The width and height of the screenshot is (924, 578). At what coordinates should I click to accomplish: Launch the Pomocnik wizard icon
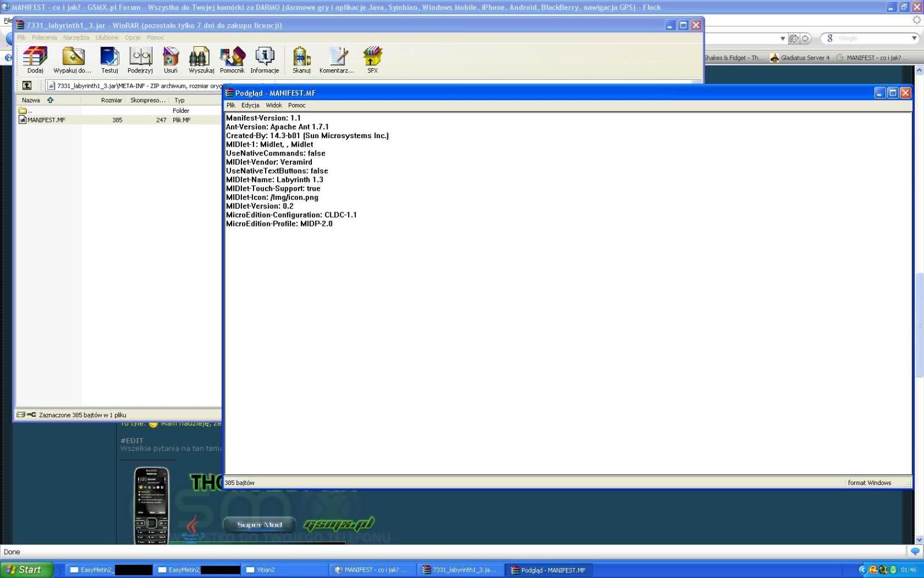click(232, 60)
